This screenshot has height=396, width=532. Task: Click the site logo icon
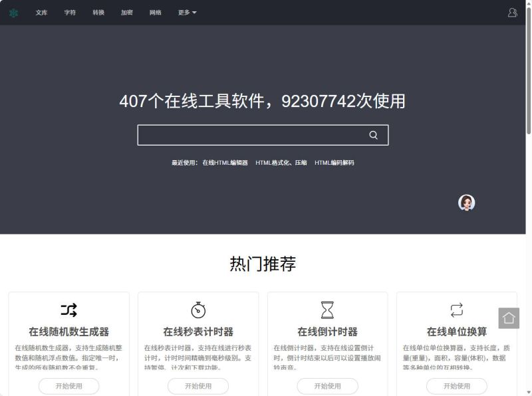click(x=15, y=12)
